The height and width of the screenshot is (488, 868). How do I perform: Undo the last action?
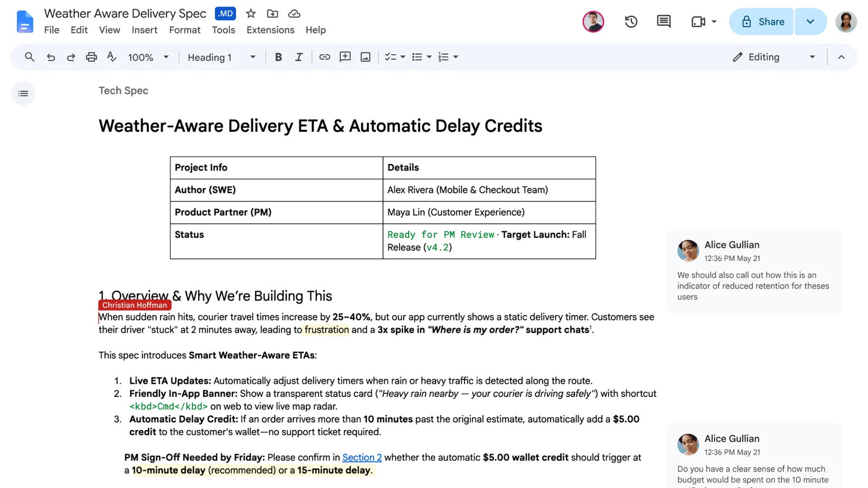[x=50, y=57]
